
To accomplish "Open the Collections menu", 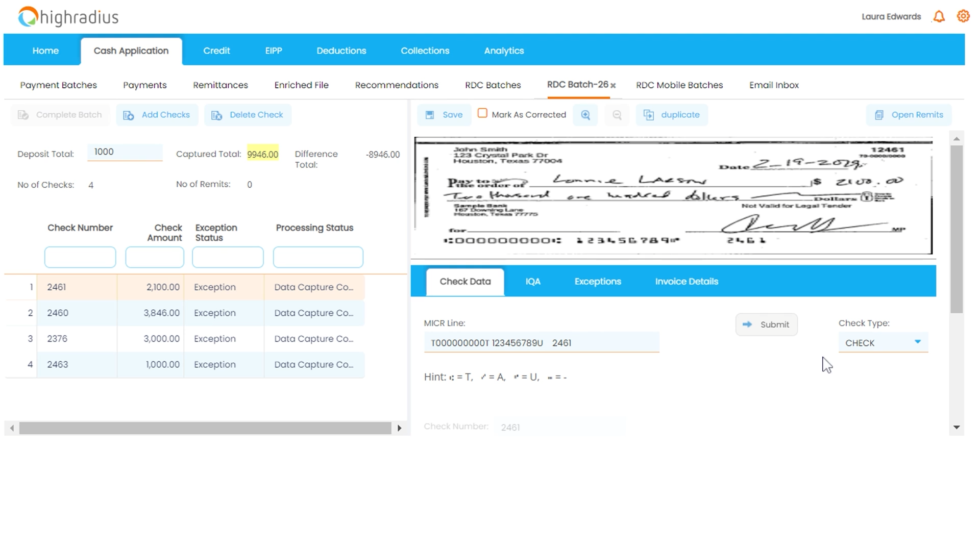I will [x=425, y=51].
